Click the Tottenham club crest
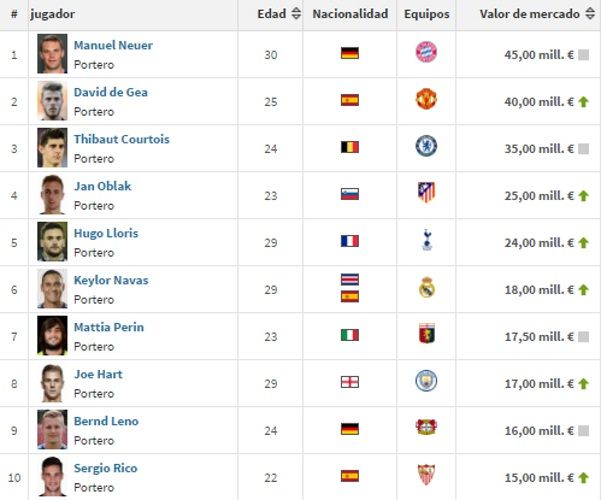The image size is (601, 500). coord(427,241)
